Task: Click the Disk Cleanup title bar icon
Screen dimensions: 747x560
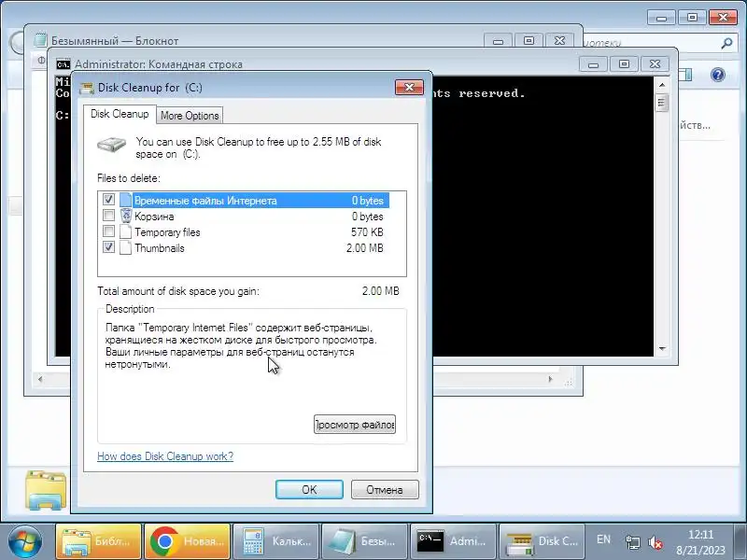Action: click(x=87, y=88)
